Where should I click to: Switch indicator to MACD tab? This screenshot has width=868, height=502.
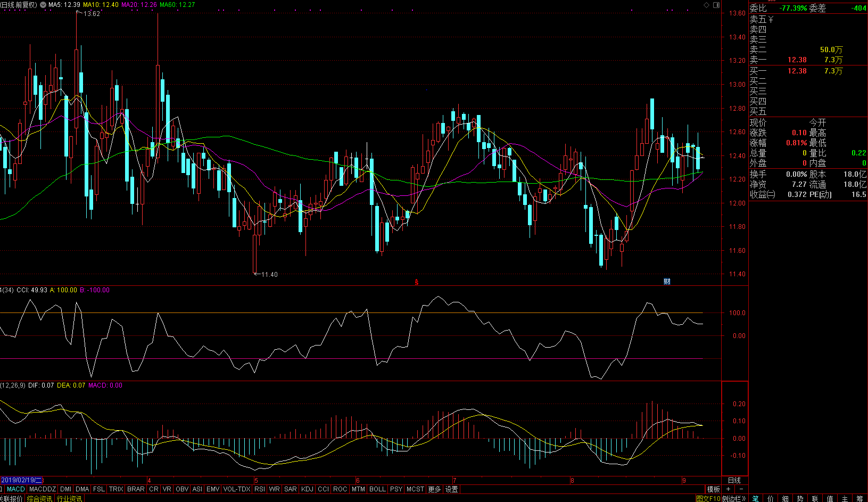(16, 489)
